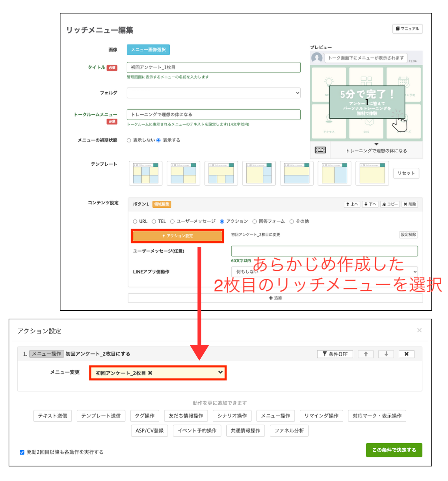Remove action row 1 with the X button
Image resolution: width=448 pixels, height=481 pixels.
406,354
